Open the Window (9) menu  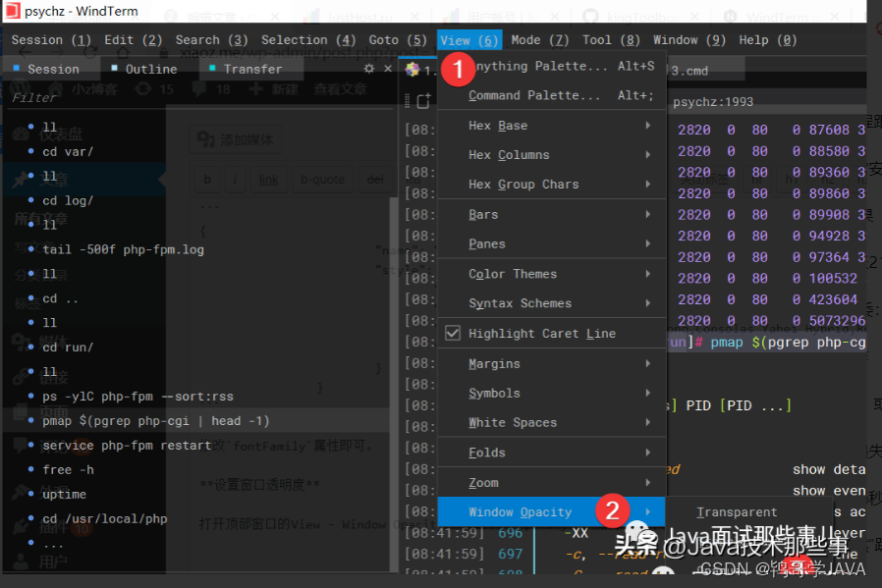click(x=689, y=40)
